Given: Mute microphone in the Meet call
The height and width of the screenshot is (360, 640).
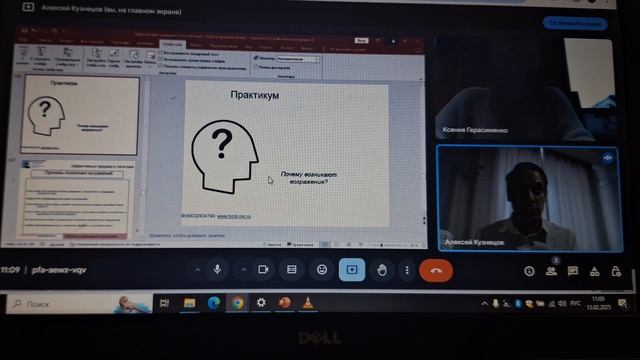Looking at the screenshot, I should tap(217, 269).
